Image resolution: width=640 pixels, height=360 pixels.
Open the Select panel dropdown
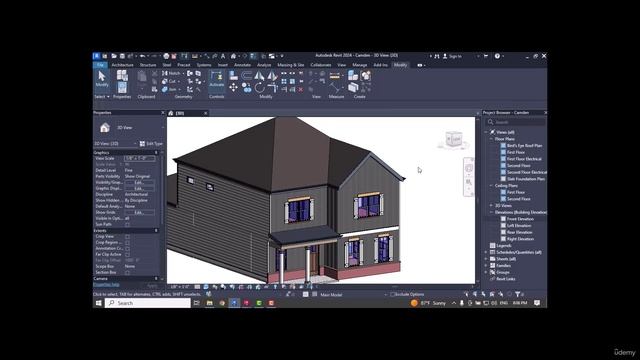102,97
